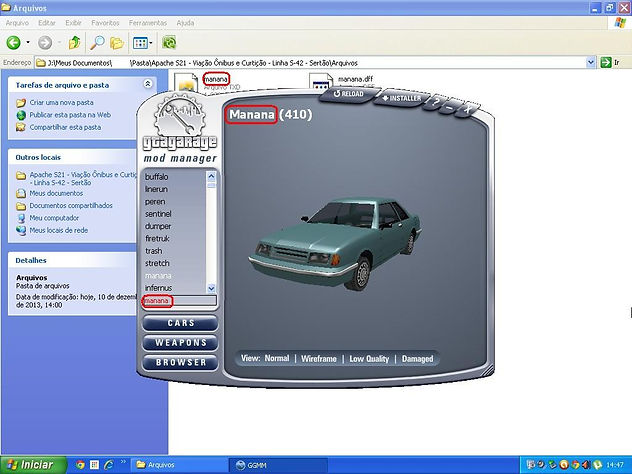Click Publicar esta pasta na Web
Screen dimensions: 632x474
(x=70, y=115)
